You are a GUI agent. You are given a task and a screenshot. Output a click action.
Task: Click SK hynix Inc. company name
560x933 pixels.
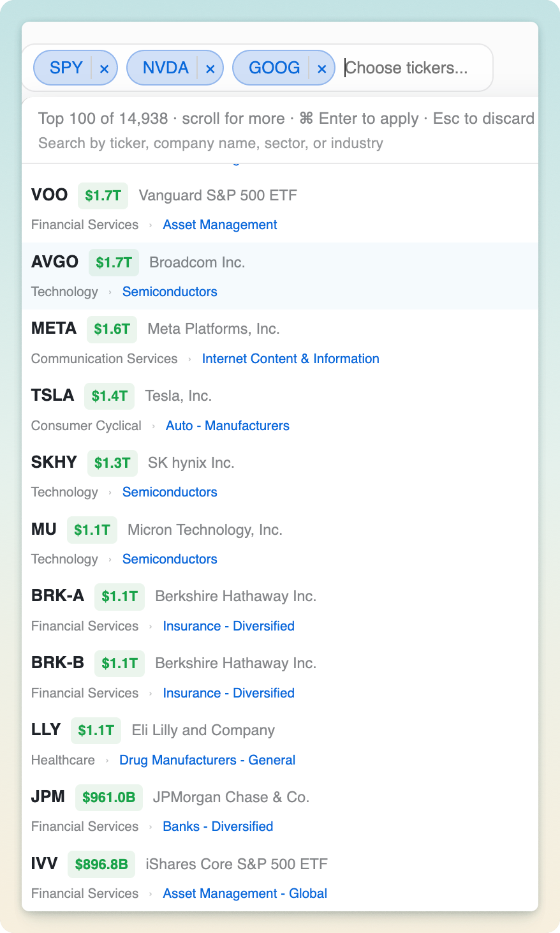[191, 463]
